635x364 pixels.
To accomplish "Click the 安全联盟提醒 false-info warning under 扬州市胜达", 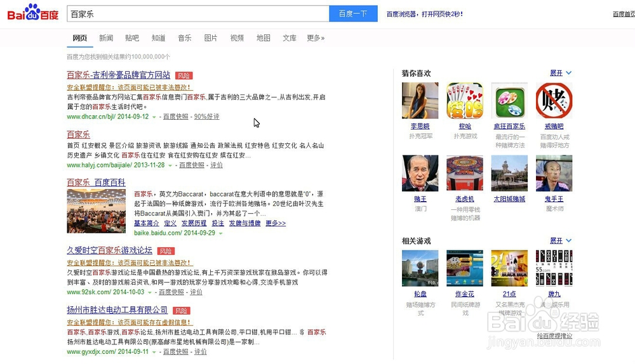I will pyautogui.click(x=130, y=322).
